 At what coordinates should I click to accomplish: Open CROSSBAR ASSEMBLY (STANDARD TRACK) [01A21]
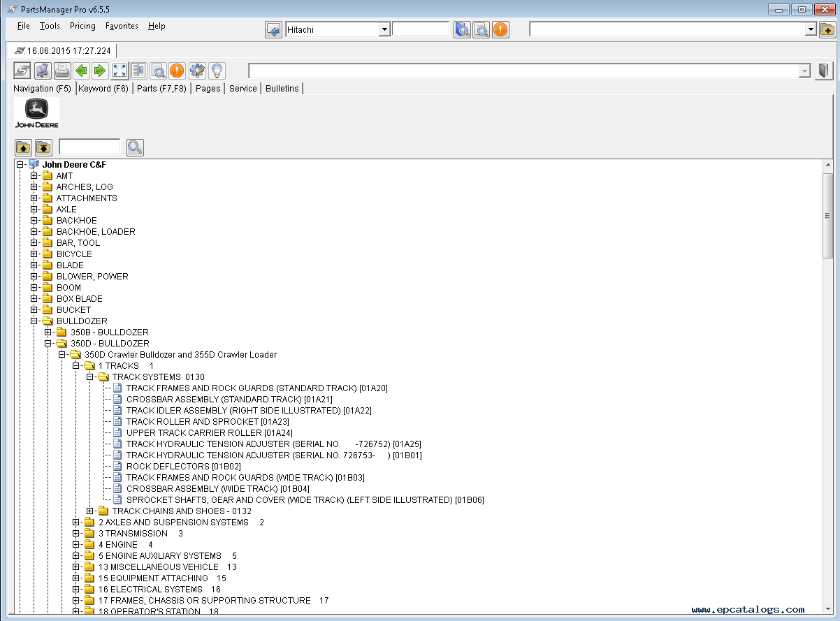point(229,400)
